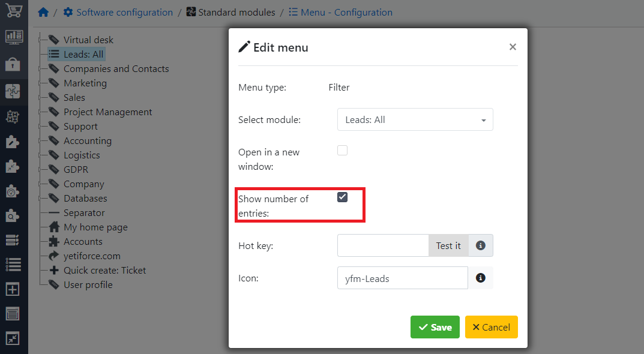This screenshot has width=644, height=354.
Task: Click the plus-square icon near sidebar bottom
Action: click(13, 289)
